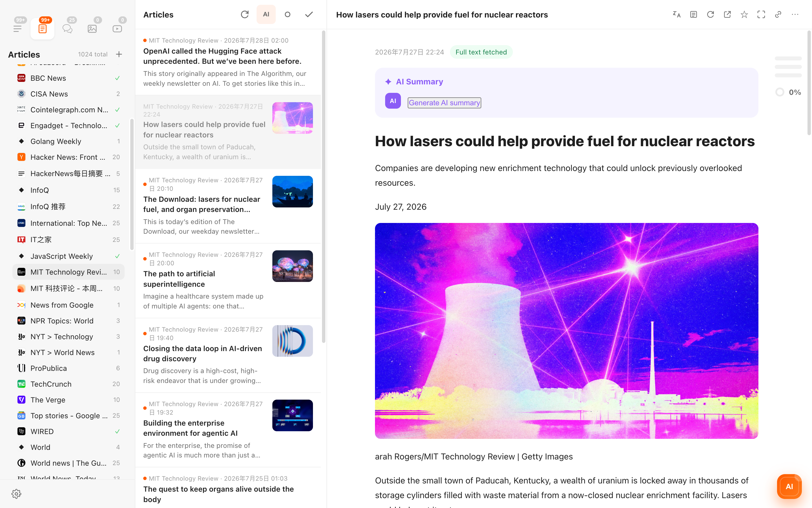Copy article link icon

[x=778, y=14]
